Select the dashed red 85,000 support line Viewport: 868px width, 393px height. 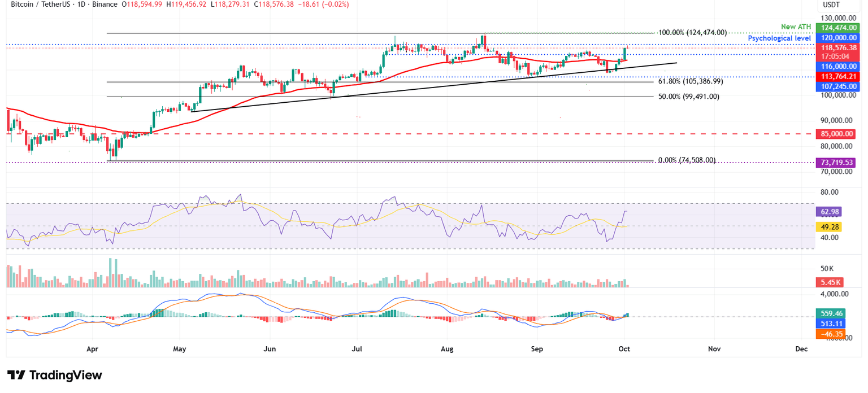coord(396,134)
